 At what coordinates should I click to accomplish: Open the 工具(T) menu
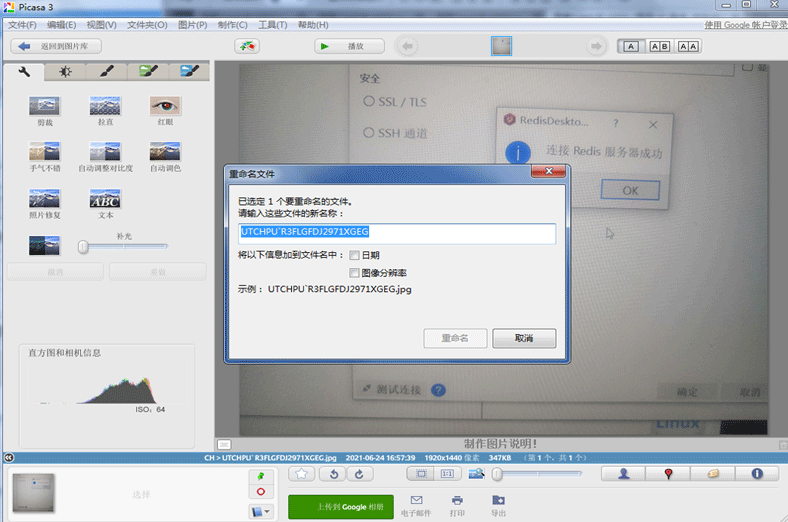(273, 25)
